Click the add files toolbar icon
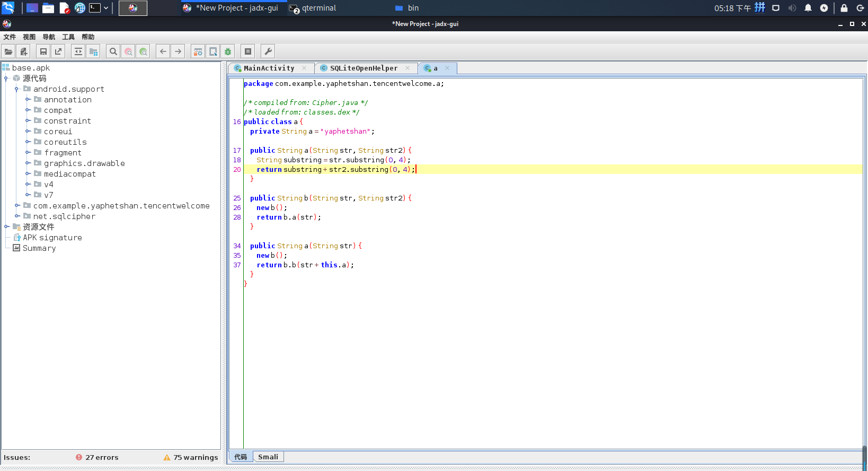 (x=24, y=51)
